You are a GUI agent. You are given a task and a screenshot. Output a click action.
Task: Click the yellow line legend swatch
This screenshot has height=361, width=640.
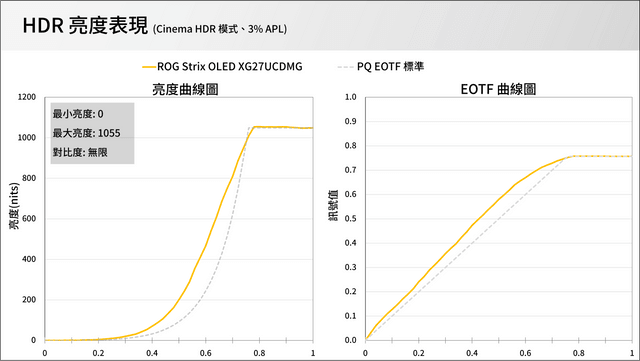click(x=149, y=67)
